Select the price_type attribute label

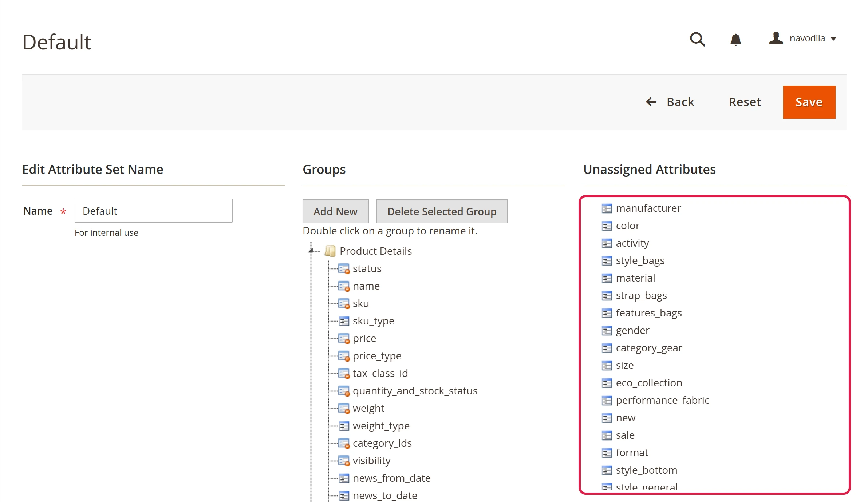click(x=377, y=356)
